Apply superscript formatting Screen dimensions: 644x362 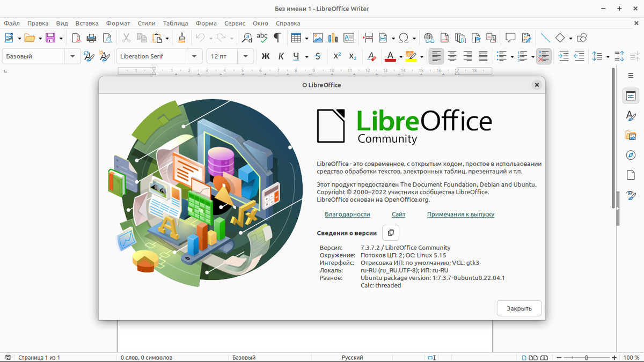(x=337, y=56)
